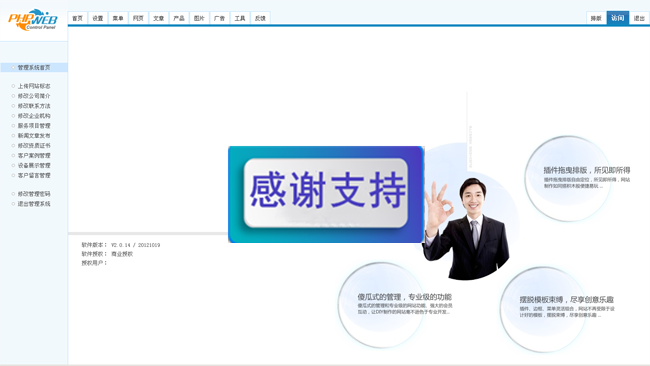Open 上传网站标志 sidebar link
Screen dimensions: 650x366
coord(34,86)
